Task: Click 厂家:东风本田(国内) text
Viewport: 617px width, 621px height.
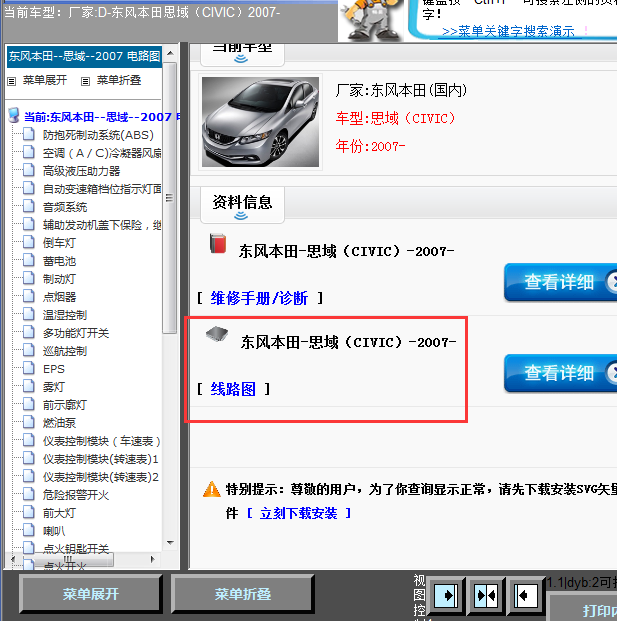Action: [x=401, y=90]
